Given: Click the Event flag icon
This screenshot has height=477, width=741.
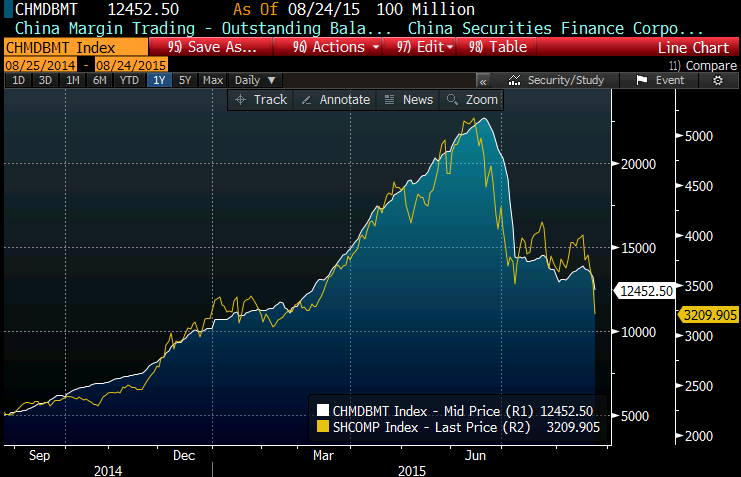Looking at the screenshot, I should point(642,80).
